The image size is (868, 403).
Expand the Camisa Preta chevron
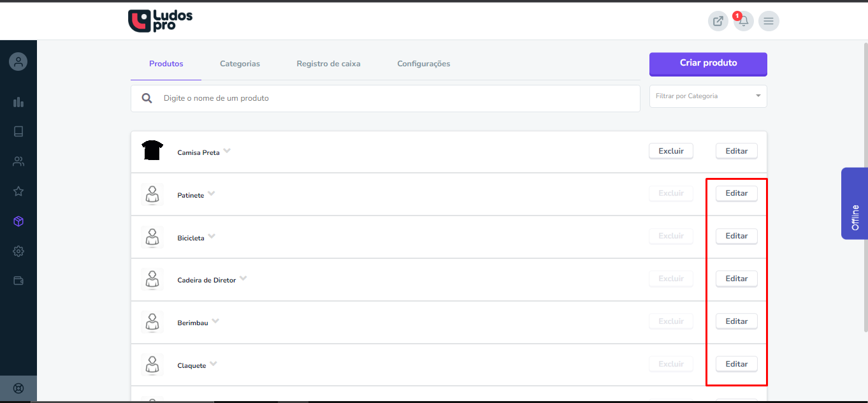tap(227, 151)
